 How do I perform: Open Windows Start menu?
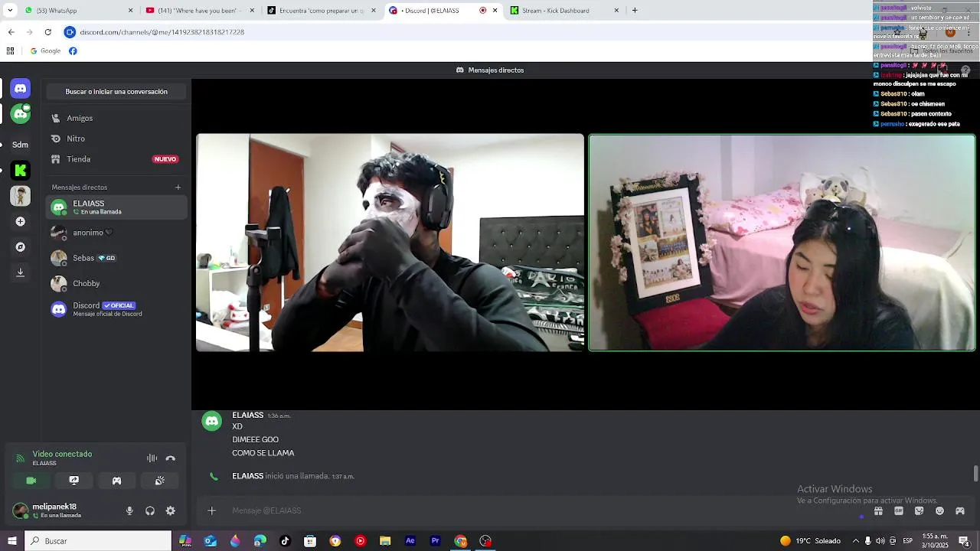[x=11, y=541]
